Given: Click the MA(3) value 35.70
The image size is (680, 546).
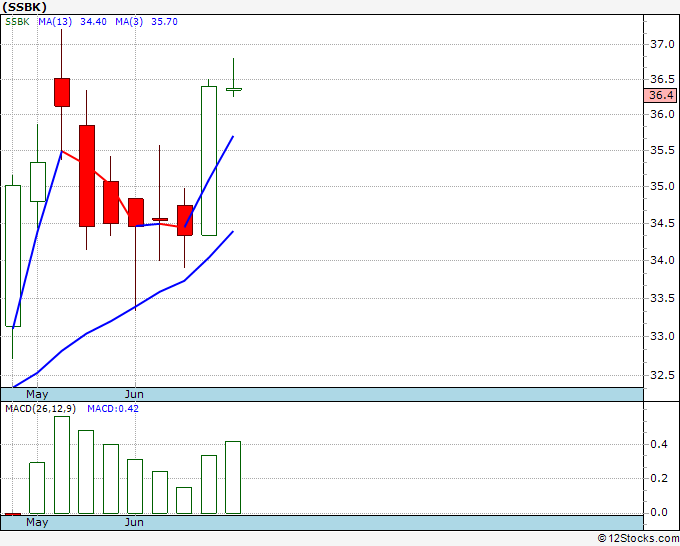Looking at the screenshot, I should [164, 22].
